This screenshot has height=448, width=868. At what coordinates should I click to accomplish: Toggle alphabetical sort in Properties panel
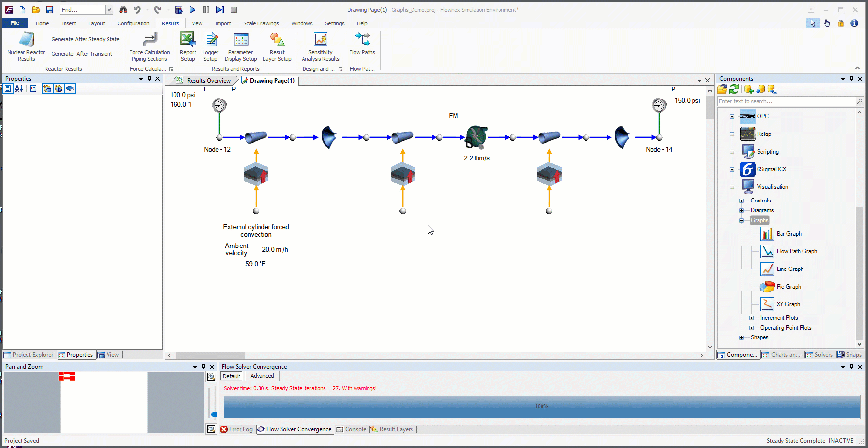pyautogui.click(x=19, y=89)
